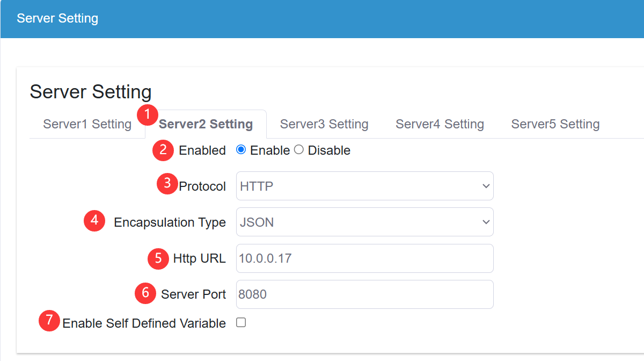
Task: Select the Enable radio button
Action: tap(240, 149)
